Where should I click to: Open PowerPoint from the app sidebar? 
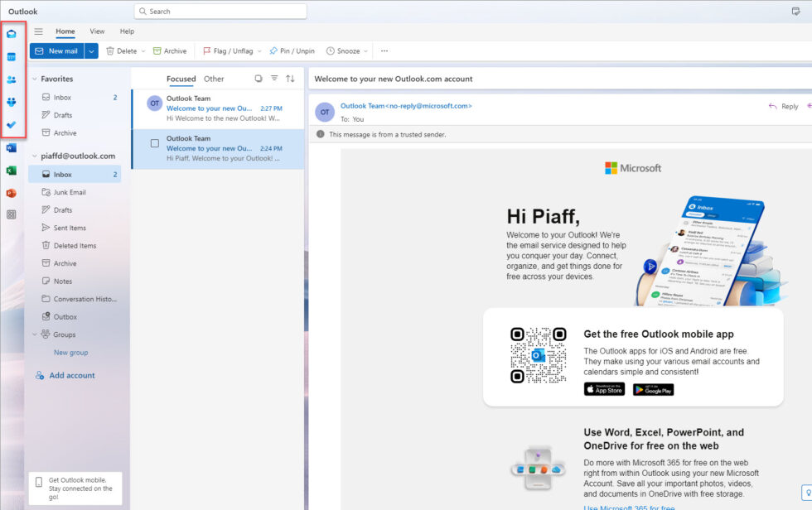pos(11,193)
